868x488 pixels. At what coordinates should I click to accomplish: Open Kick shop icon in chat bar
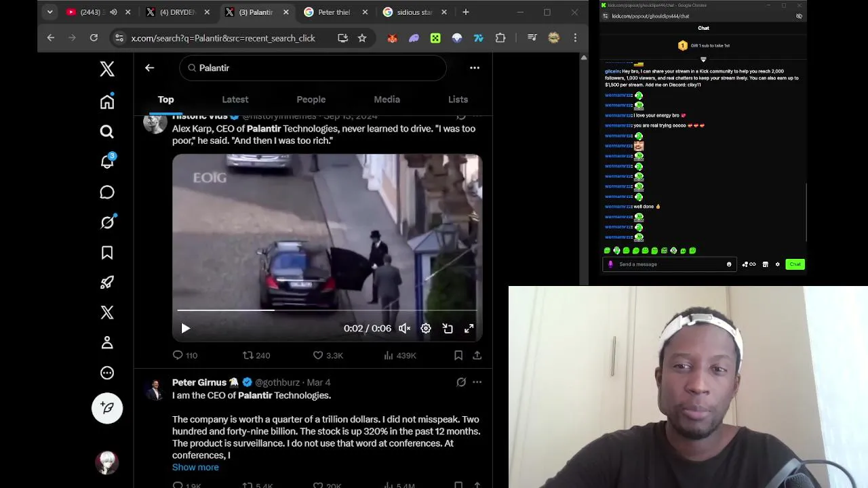point(765,264)
